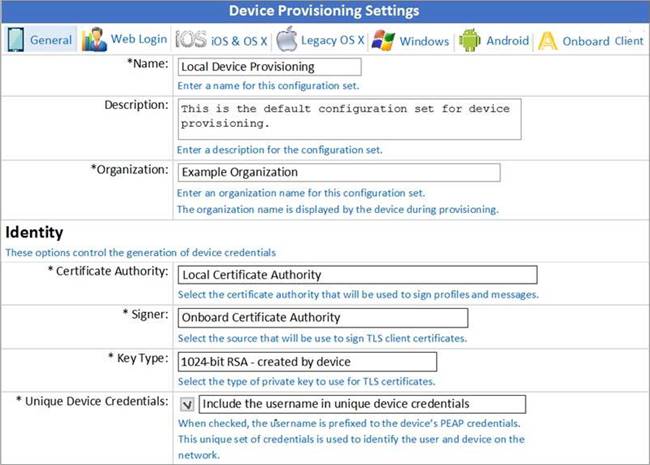
Task: Click the Apple logo for Legacy OS X
Action: 287,41
